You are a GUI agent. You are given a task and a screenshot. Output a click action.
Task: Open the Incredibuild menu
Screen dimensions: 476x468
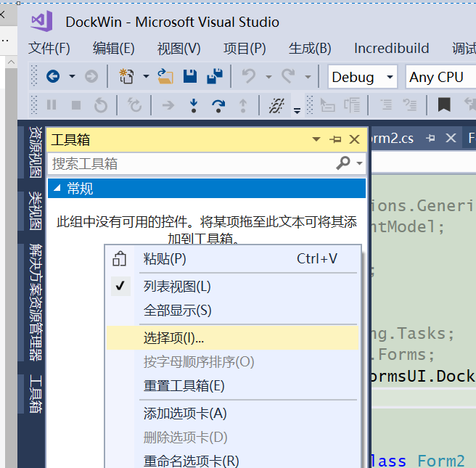click(392, 49)
